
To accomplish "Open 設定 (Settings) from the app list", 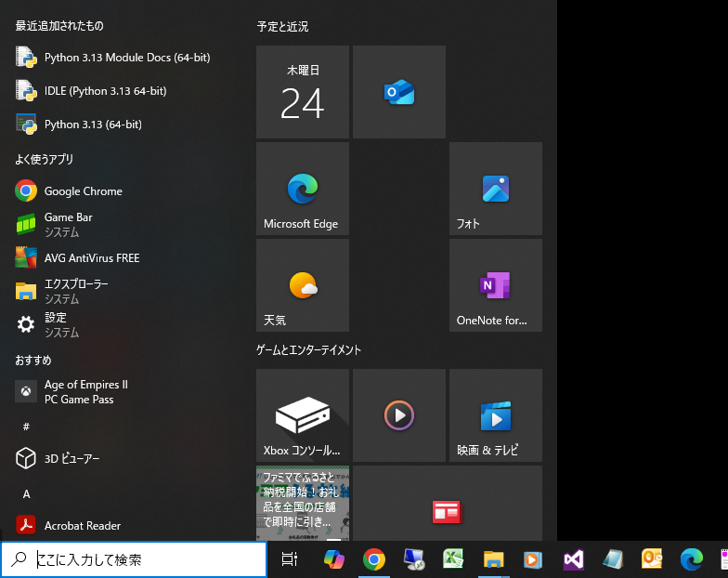I will (x=56, y=324).
